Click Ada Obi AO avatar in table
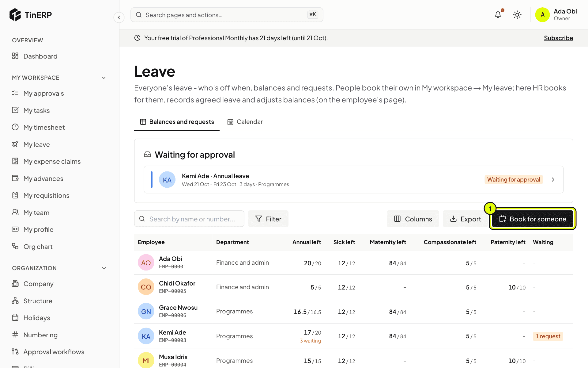Viewport: 588px width, 368px height. point(146,263)
